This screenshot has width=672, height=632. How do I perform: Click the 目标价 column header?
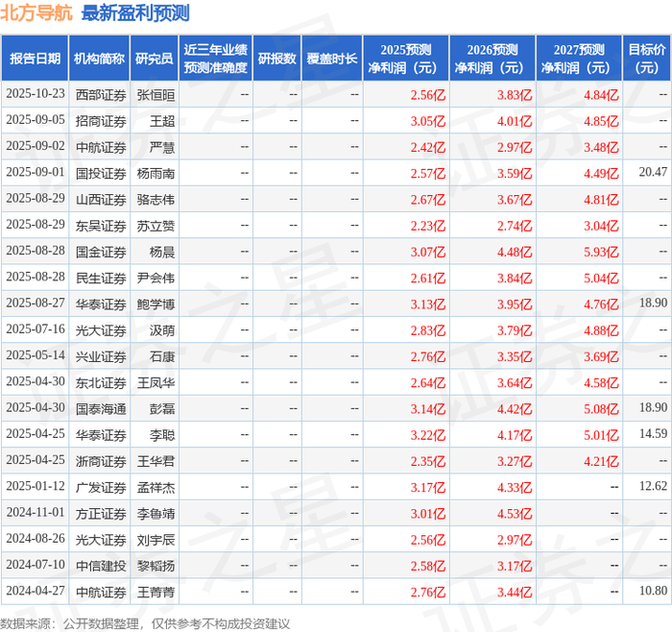pos(647,59)
